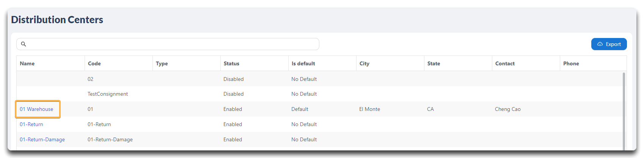Select the row with code 02
The image size is (644, 158).
pos(320,79)
